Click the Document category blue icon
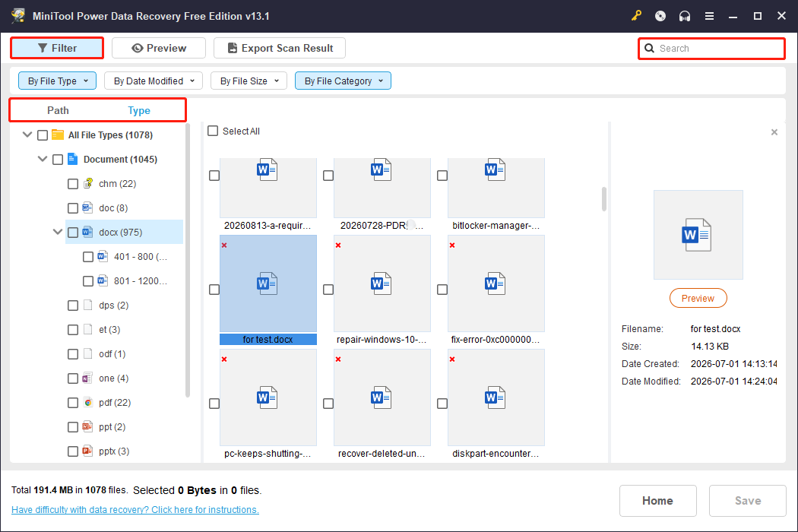Image resolution: width=798 pixels, height=532 pixels. coord(73,159)
